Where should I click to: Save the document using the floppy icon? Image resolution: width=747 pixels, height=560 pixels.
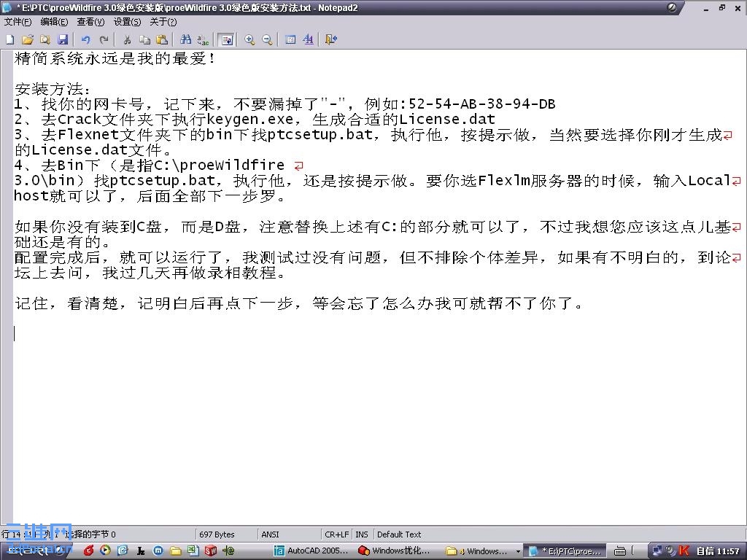63,39
